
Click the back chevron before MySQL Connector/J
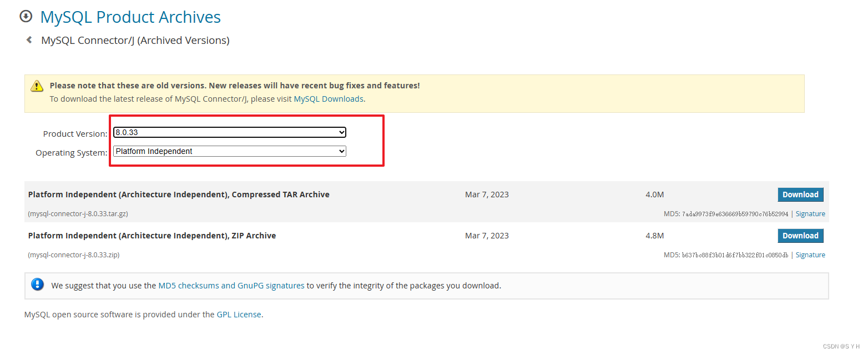[29, 40]
